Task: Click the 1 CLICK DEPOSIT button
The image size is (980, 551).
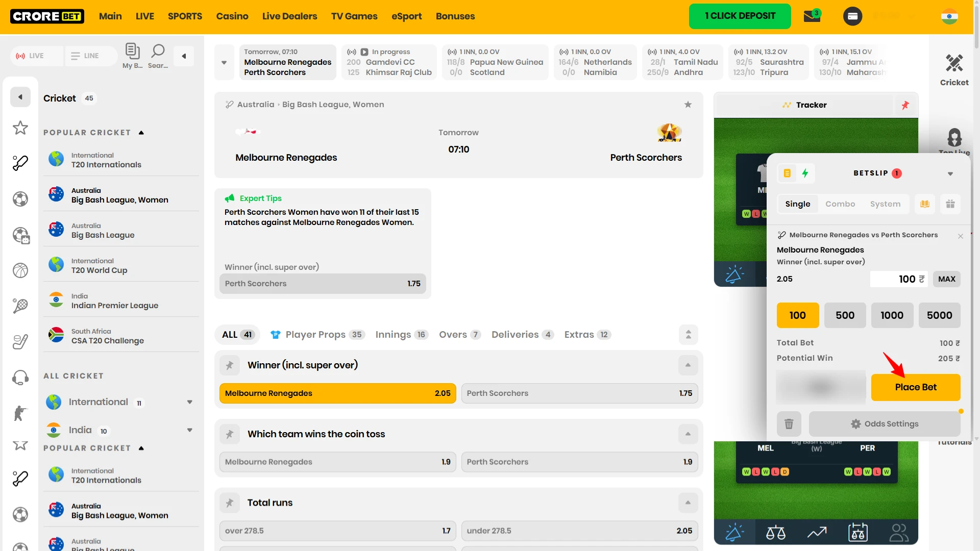Action: [x=740, y=16]
